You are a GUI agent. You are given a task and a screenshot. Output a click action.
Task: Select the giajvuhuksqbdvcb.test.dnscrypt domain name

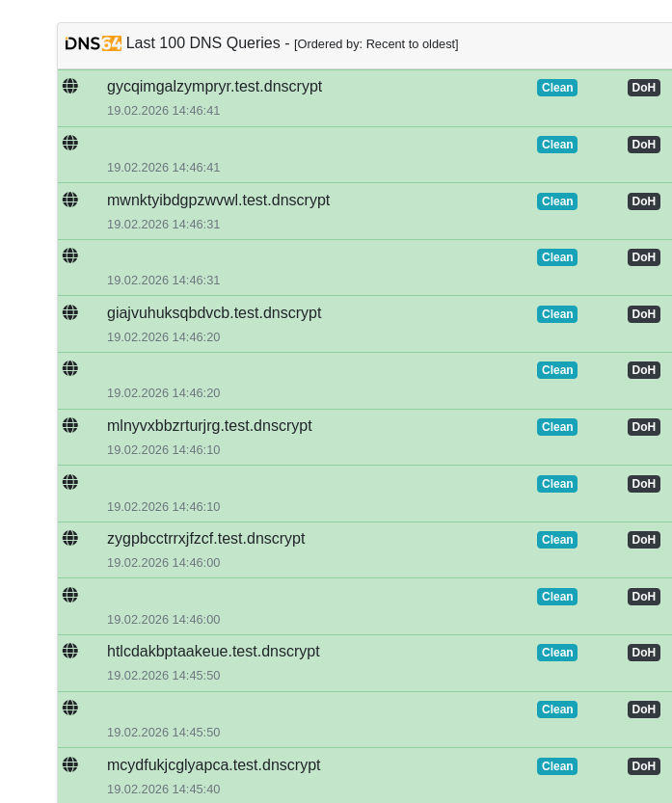tap(214, 313)
